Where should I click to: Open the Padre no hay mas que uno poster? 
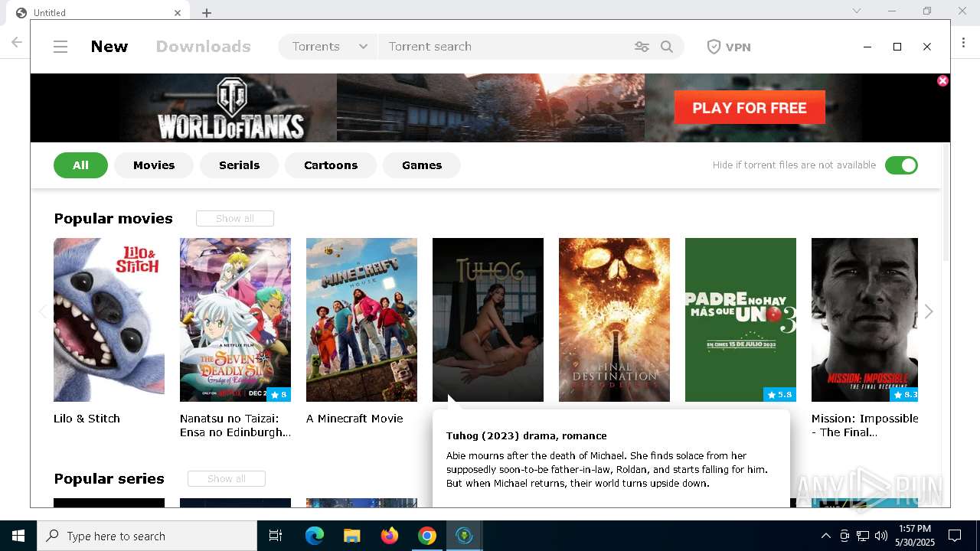tap(740, 320)
